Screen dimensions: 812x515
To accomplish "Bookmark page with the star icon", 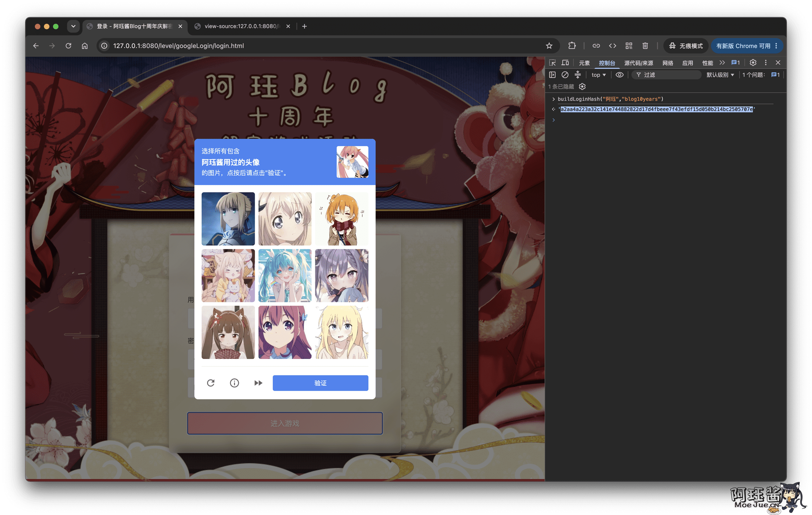I will pos(549,46).
